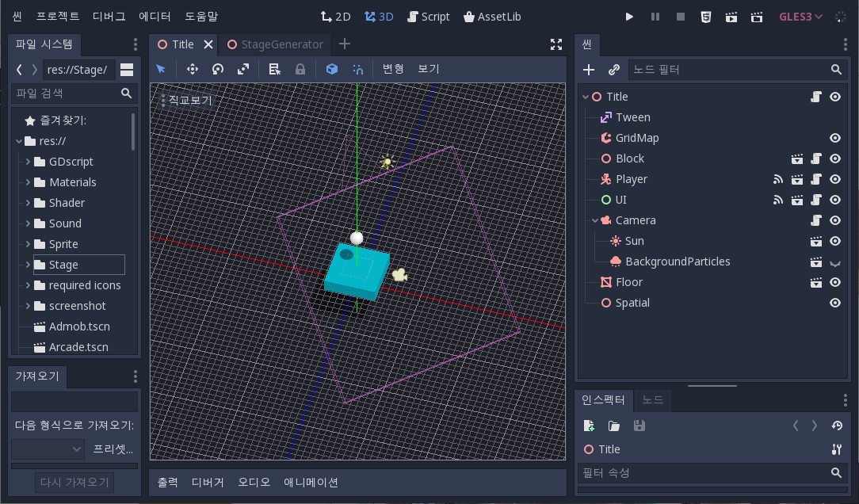Open the 프로젝트 menu

(x=58, y=17)
